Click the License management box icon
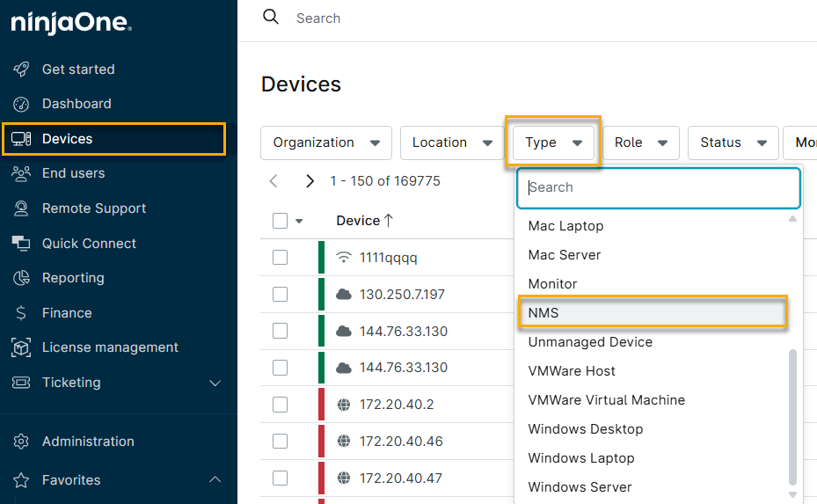 pos(21,347)
